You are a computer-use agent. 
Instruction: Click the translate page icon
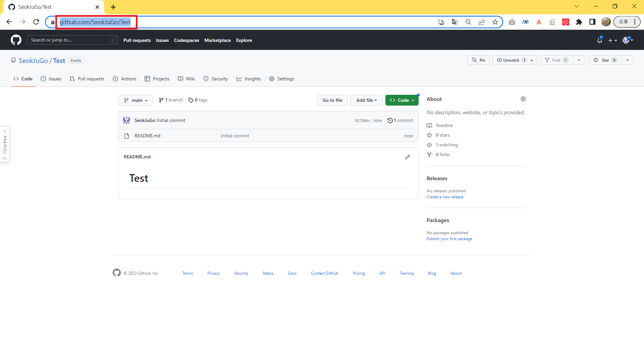pyautogui.click(x=455, y=22)
